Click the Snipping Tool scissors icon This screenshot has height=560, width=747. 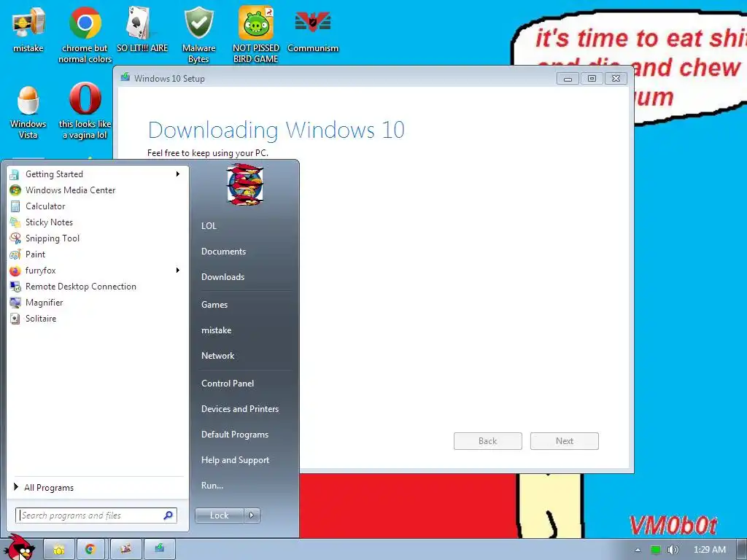(15, 238)
